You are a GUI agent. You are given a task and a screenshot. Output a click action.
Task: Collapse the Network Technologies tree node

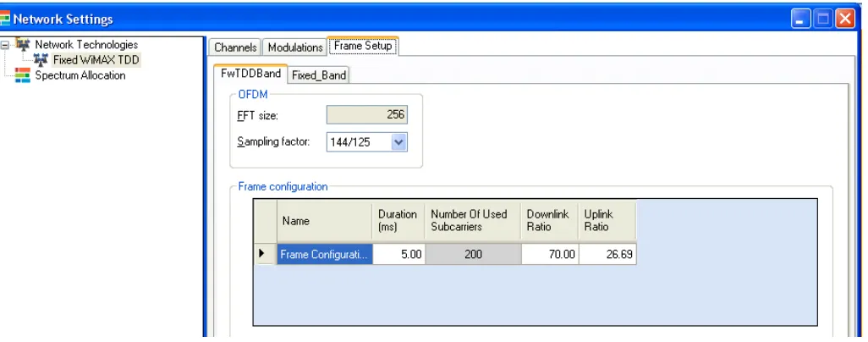[x=5, y=45]
